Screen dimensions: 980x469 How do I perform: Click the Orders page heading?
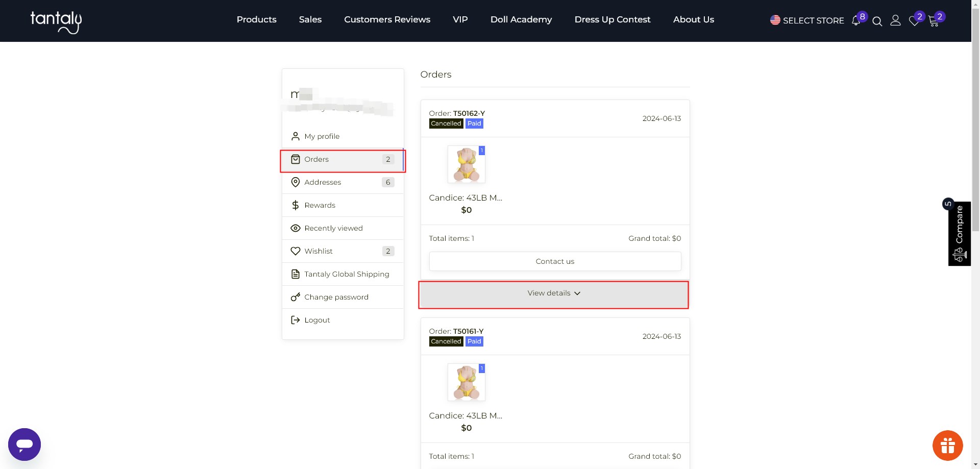[x=435, y=75]
